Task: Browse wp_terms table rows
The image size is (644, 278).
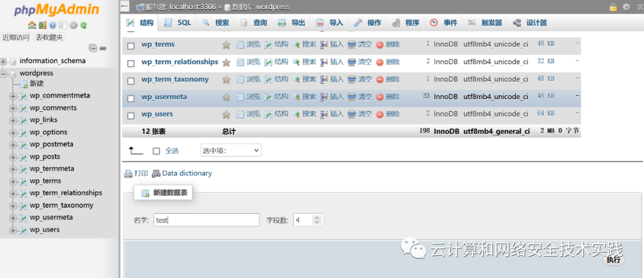Action: (249, 44)
